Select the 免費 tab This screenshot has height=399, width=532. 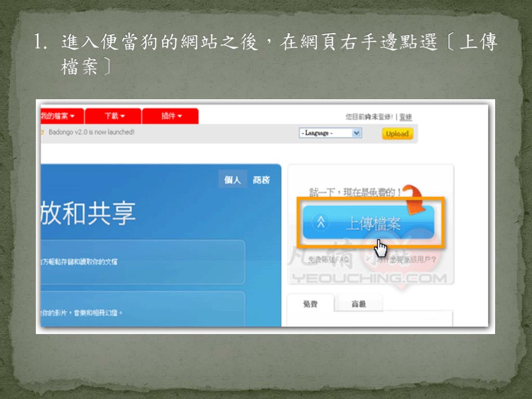pos(311,304)
